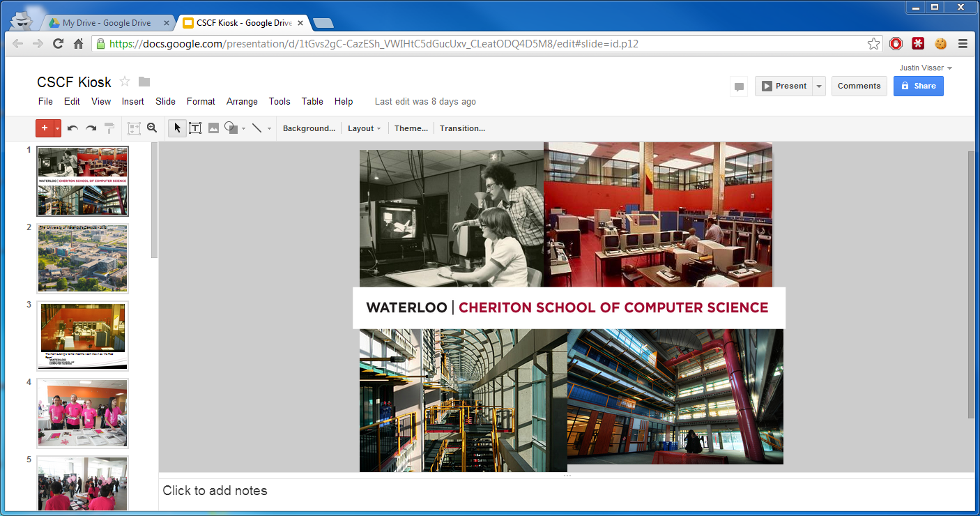This screenshot has width=980, height=516.
Task: Start the slideshow with Present
Action: (783, 86)
